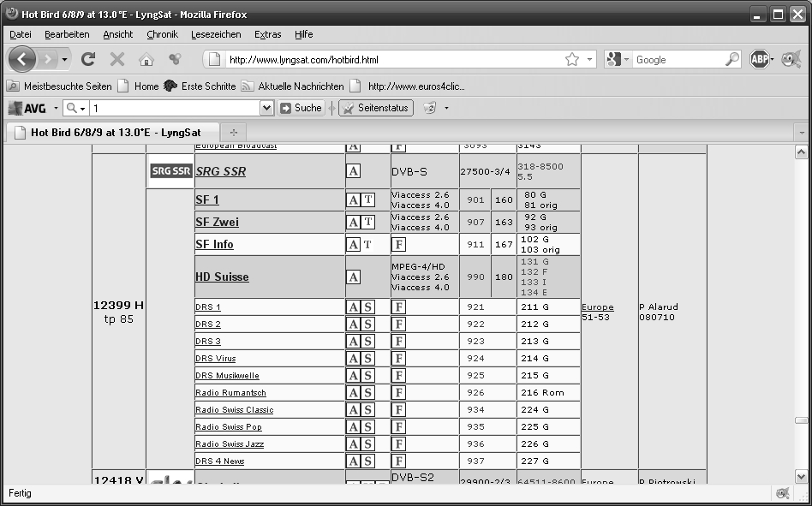Screen dimensions: 812x506
Task: Click the page scrollbar down arrow
Action: point(801,477)
